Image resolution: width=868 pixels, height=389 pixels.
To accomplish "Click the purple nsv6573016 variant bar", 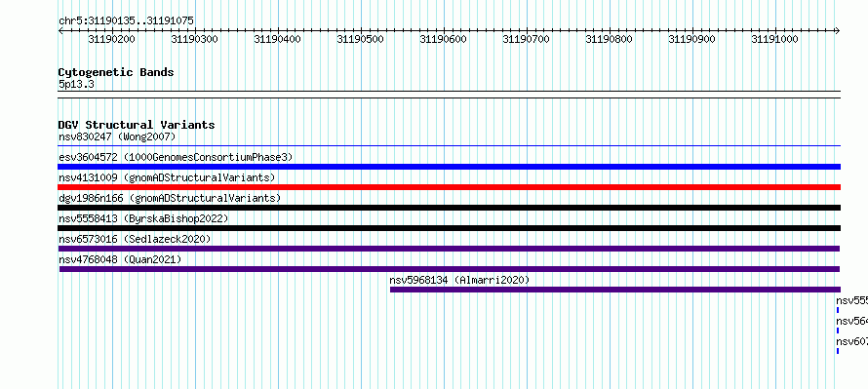I will 449,249.
